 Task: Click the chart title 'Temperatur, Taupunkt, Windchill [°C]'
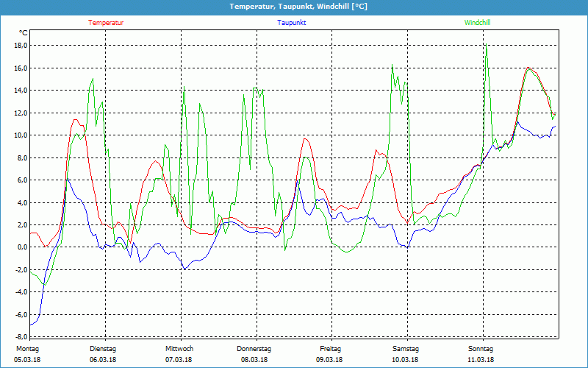298,7
